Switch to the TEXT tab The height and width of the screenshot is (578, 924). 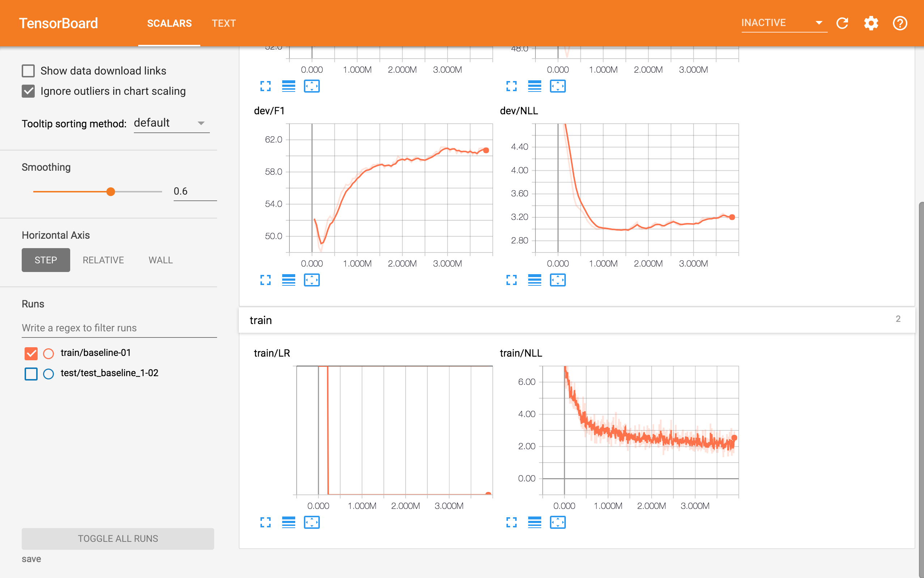[x=224, y=23]
